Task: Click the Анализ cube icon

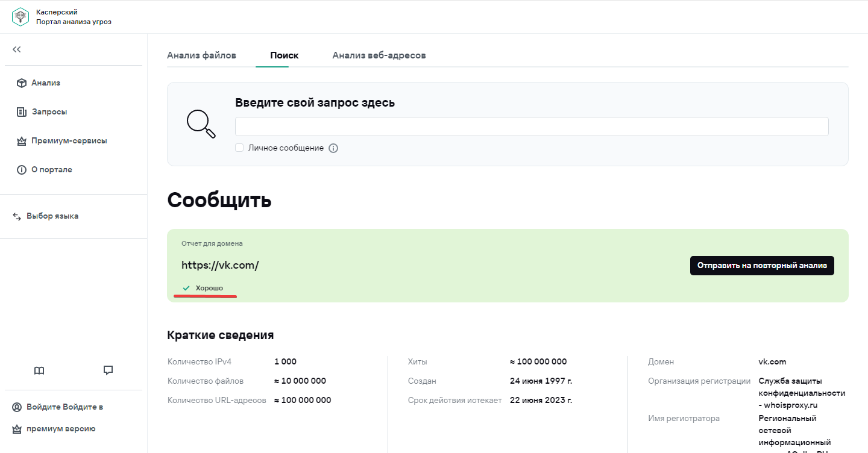Action: pyautogui.click(x=22, y=83)
